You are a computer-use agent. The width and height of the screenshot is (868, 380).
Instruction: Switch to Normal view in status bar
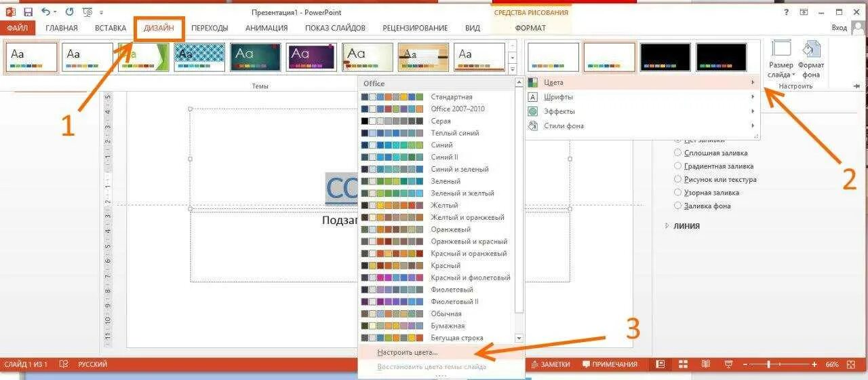pos(660,364)
